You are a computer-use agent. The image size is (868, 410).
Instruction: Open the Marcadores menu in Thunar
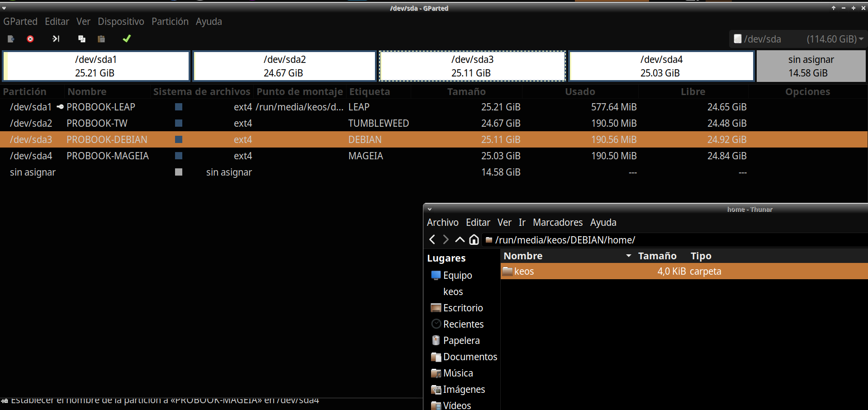(x=557, y=223)
